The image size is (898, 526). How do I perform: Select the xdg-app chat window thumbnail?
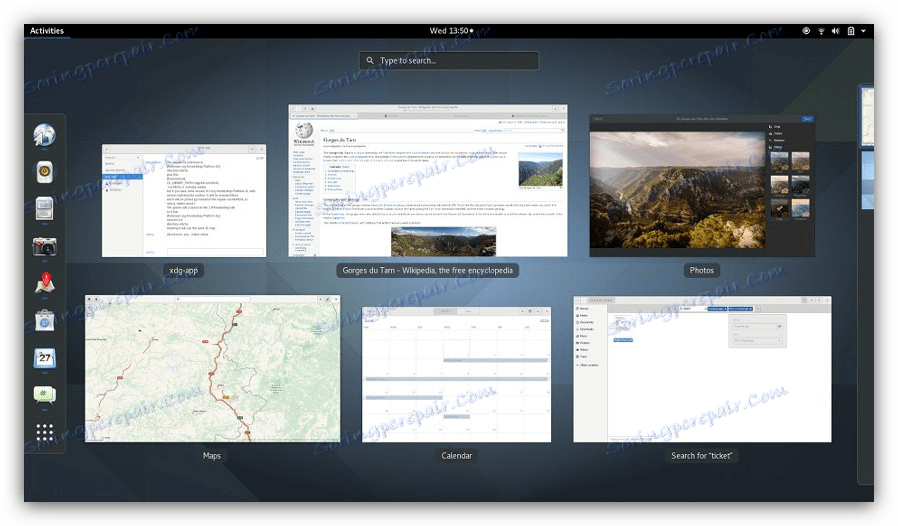(184, 201)
